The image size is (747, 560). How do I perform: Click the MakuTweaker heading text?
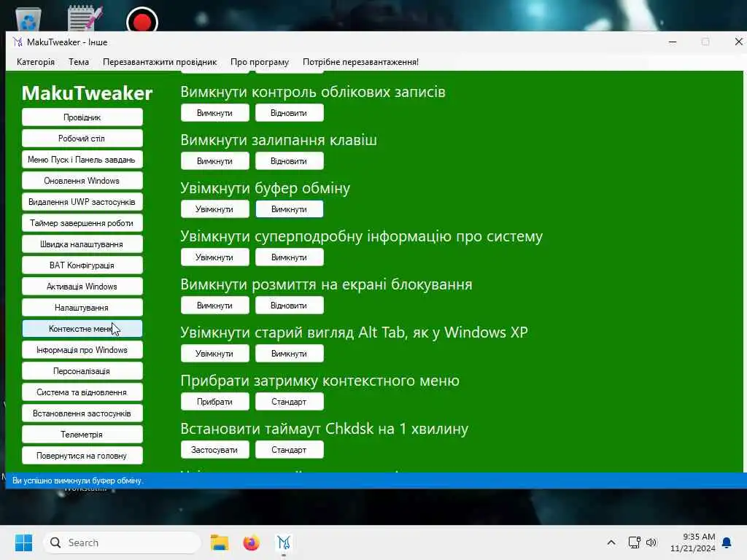[88, 93]
